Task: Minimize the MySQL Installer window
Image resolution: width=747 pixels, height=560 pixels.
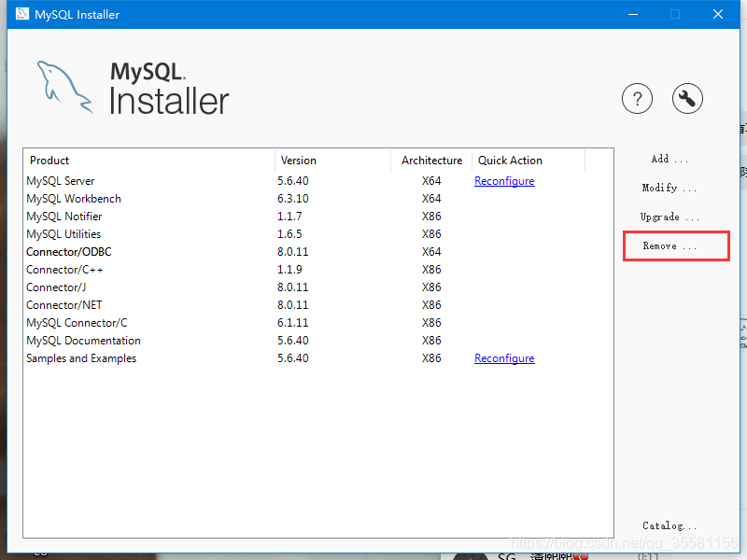Action: [633, 14]
